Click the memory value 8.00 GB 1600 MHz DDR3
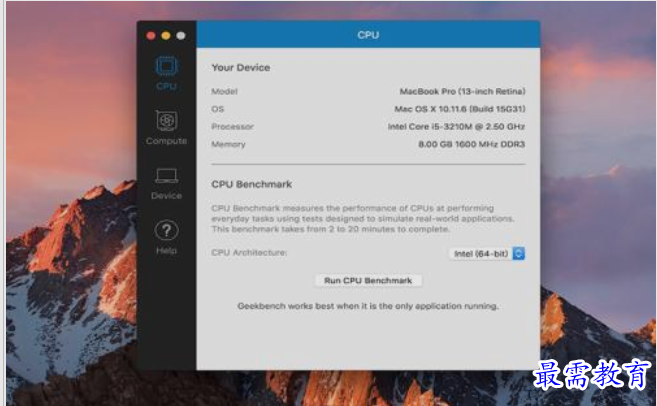 (471, 144)
